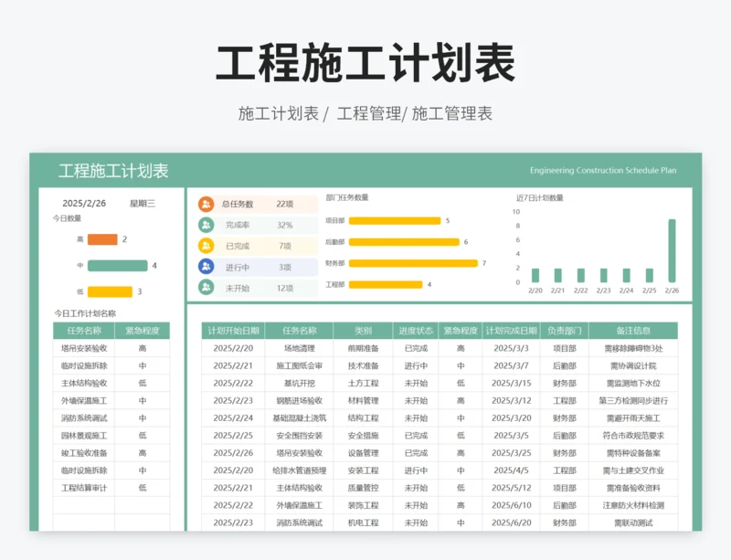Select the yellow 低 priority bar
The height and width of the screenshot is (560, 731).
click(x=110, y=292)
